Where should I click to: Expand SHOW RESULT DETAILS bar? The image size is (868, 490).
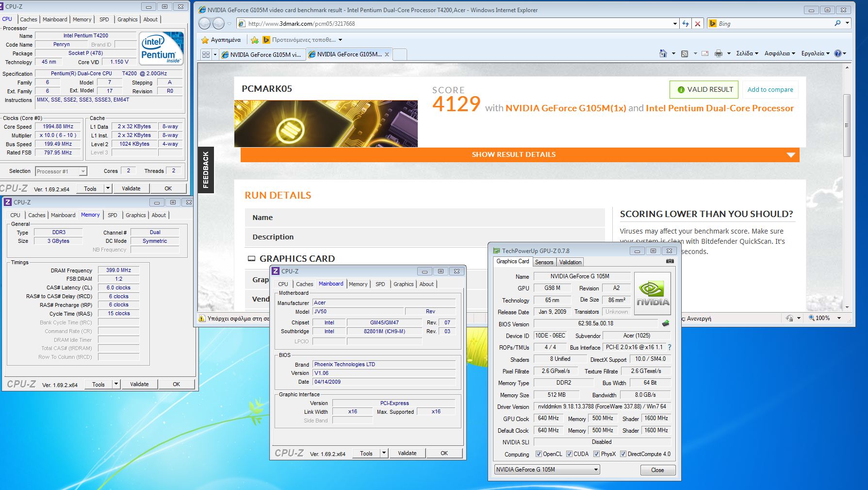(520, 154)
